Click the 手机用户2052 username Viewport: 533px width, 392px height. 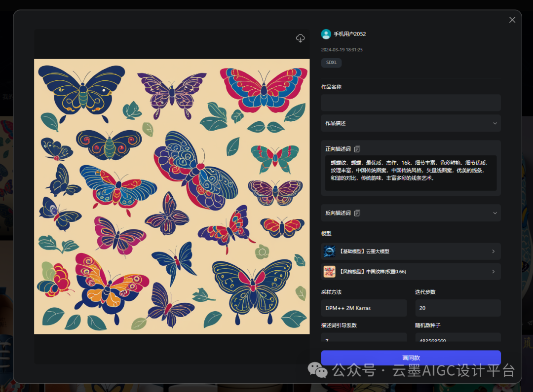[x=350, y=34]
